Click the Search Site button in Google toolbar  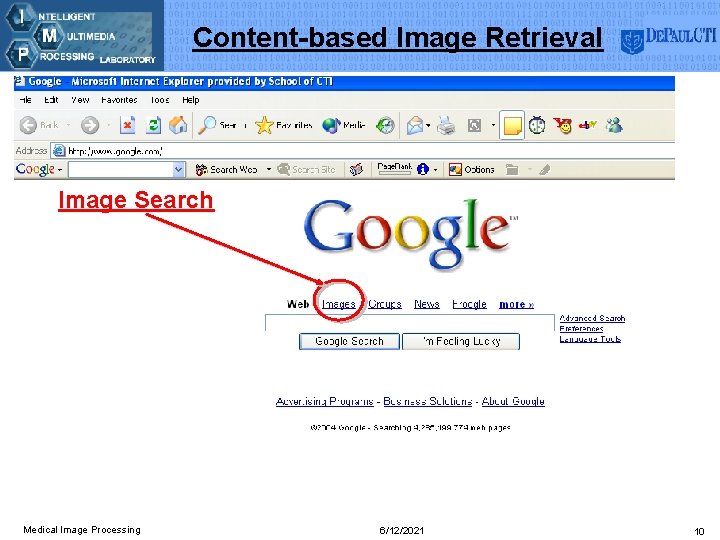pyautogui.click(x=307, y=169)
